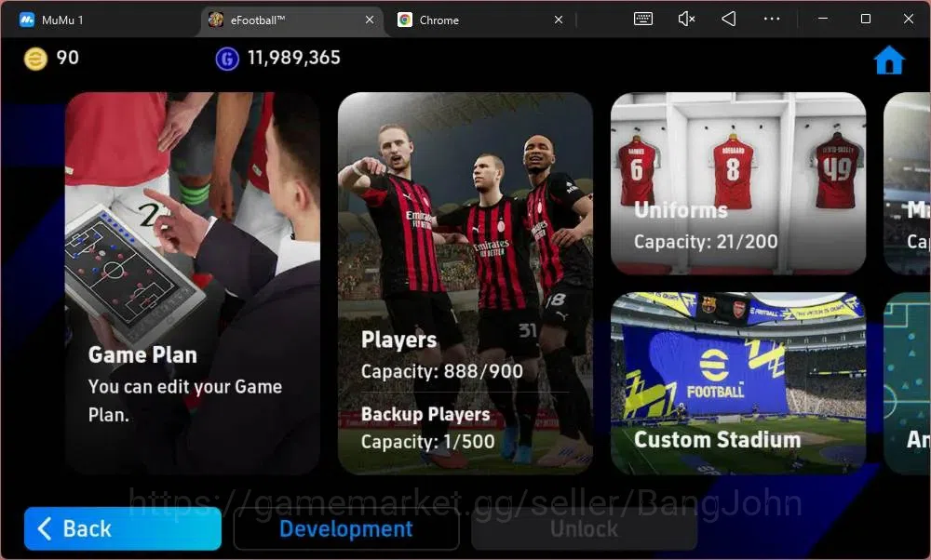Go back with the Back button
Viewport: 931px width, 560px height.
click(123, 528)
